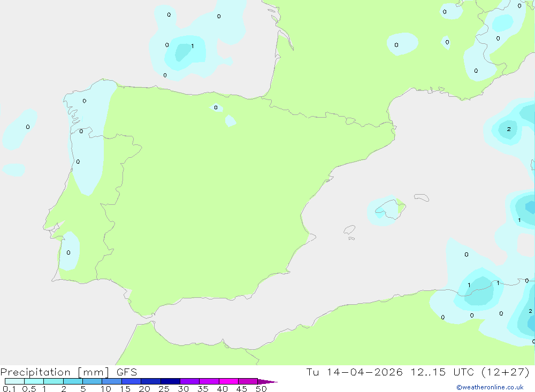This screenshot has height=392, width=535.
Task: Select the 0.5–1 mm legend color swatch
Action: pyautogui.click(x=34, y=381)
